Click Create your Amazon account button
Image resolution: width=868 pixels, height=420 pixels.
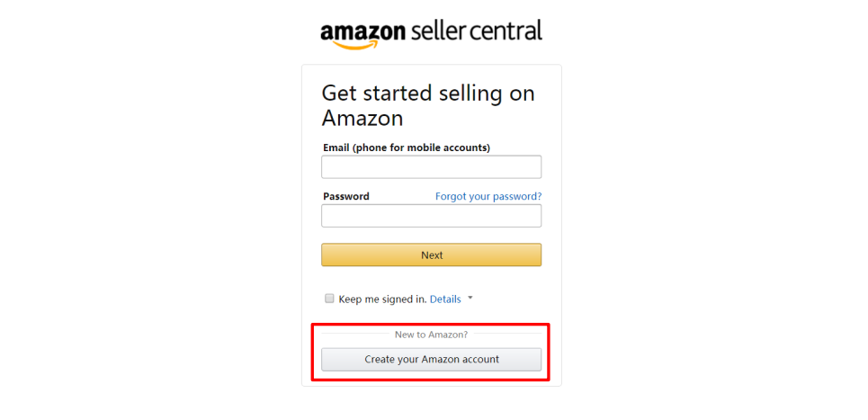431,360
